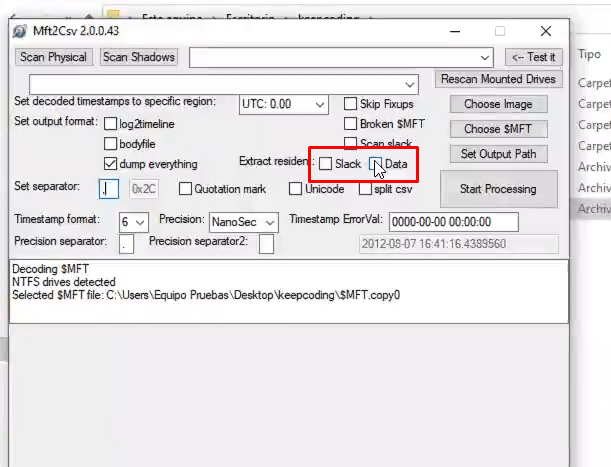
Task: Click the Precision separator input field
Action: coord(126,244)
